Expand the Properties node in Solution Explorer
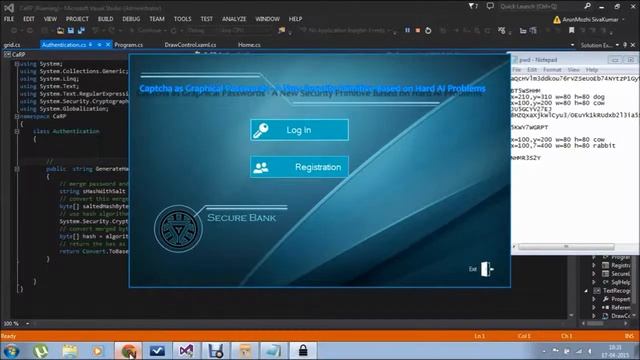Viewport: 640px width, 360px height. click(x=593, y=299)
